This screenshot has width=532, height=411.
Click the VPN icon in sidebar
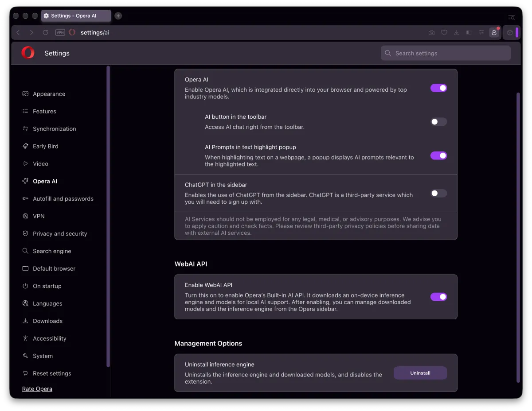tap(25, 216)
